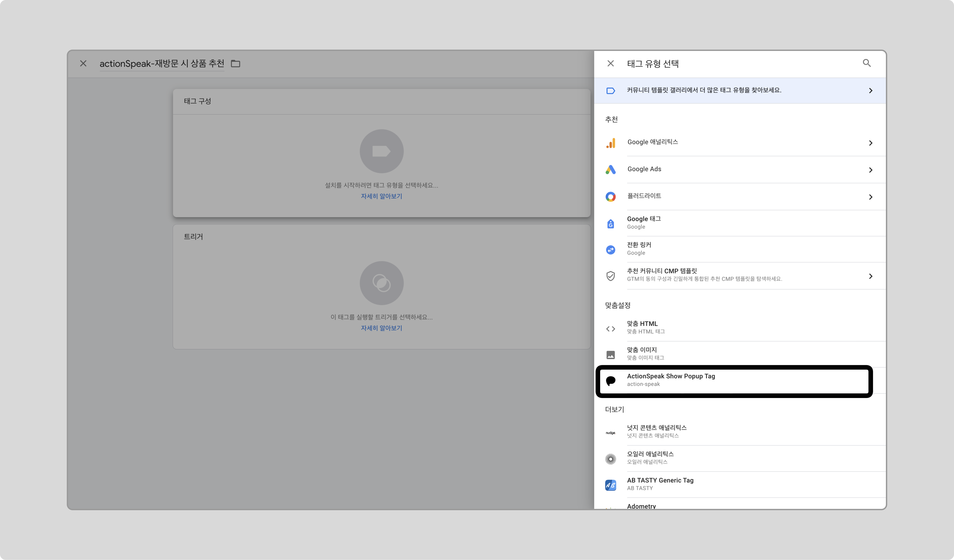Open search in tag type panel
This screenshot has height=560, width=954.
867,63
